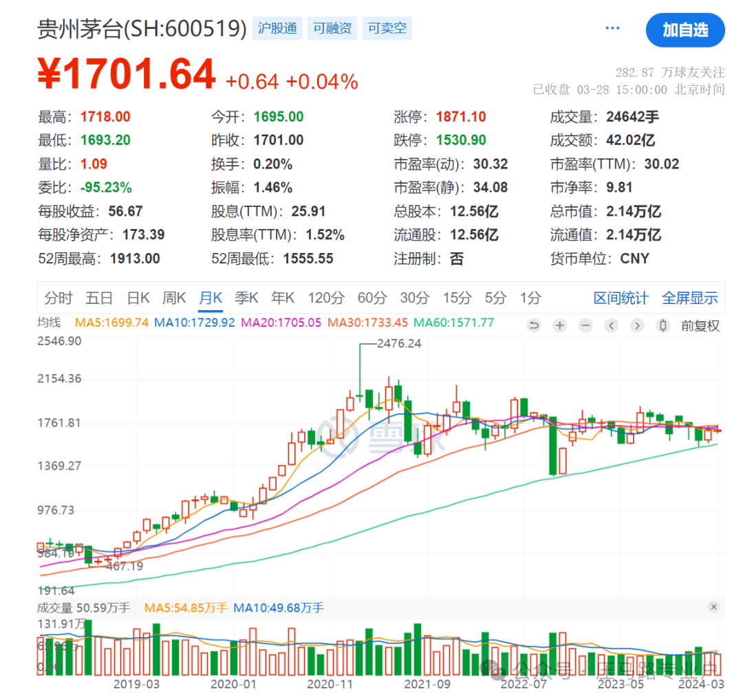This screenshot has height=700, width=743.
Task: Click the 均线 moving average label
Action: coord(50,322)
